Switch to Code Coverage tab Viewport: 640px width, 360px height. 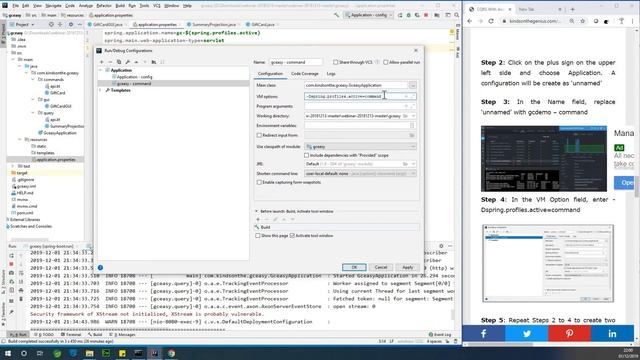pos(304,74)
